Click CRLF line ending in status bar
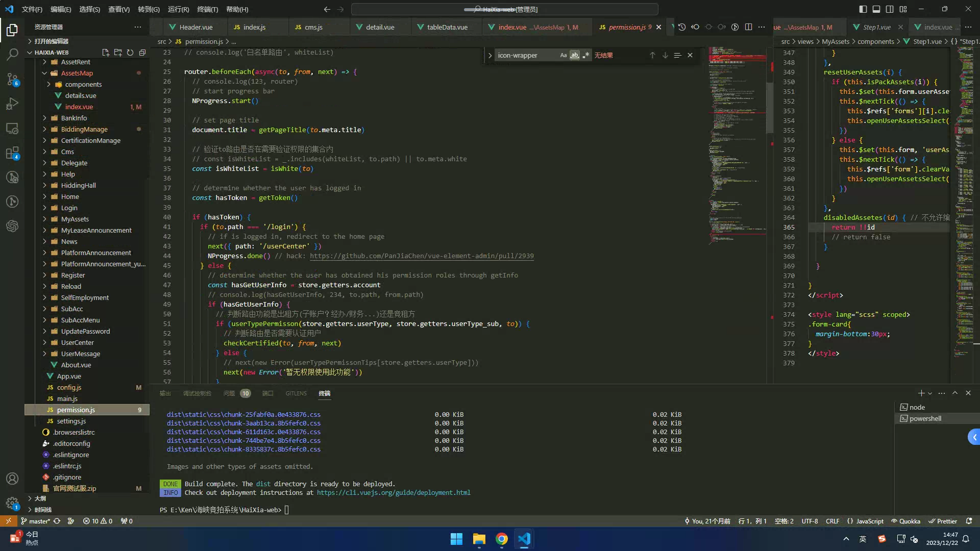980x551 pixels. click(x=832, y=521)
